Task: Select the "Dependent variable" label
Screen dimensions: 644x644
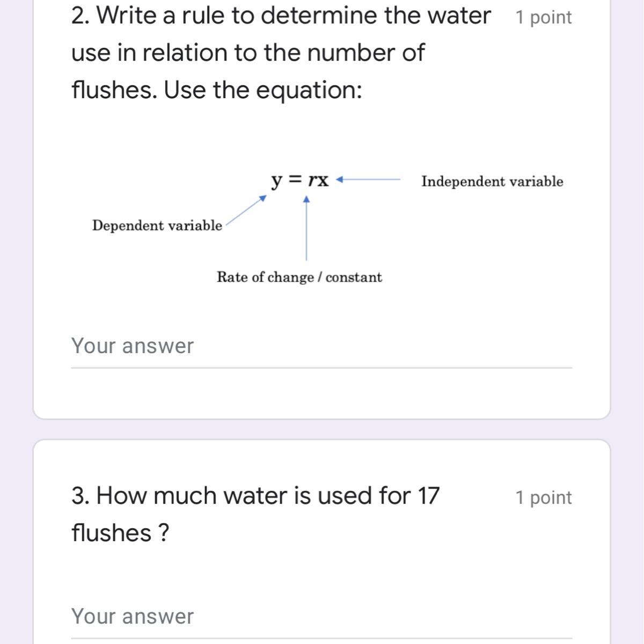Action: coord(157,225)
